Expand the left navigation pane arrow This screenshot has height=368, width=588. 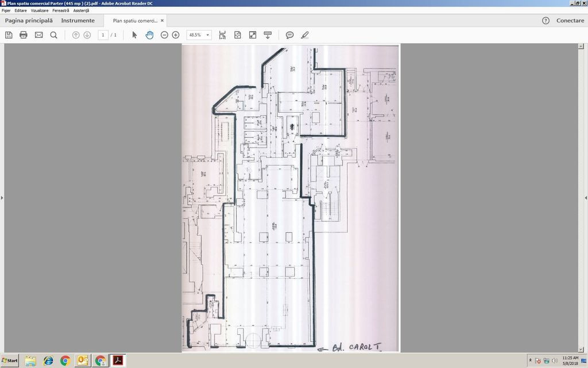coord(2,198)
